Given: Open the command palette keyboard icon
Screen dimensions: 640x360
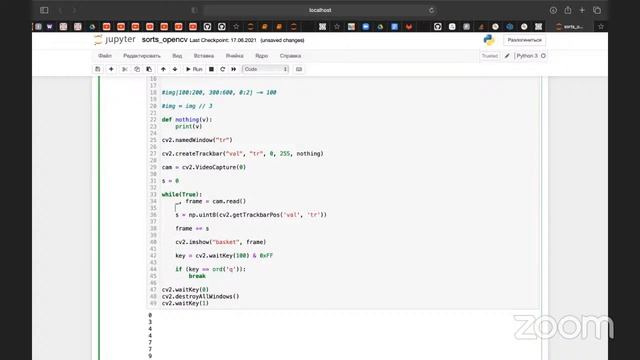Looking at the screenshot, I should point(299,69).
